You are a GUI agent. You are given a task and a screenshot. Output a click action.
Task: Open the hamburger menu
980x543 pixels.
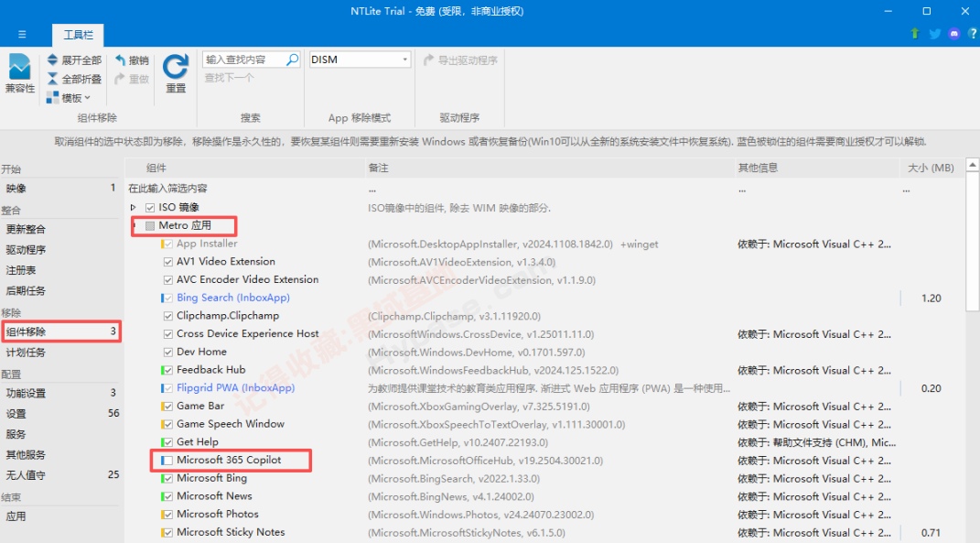(22, 35)
